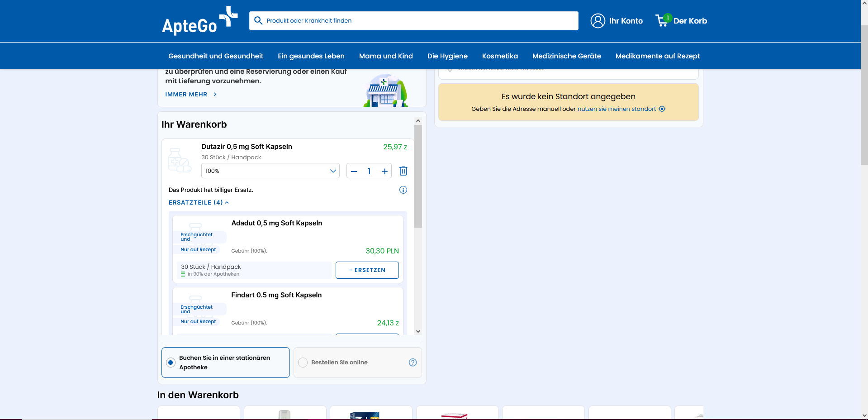Increase Dutazir quantity with plus
Viewport: 868px width, 420px height.
coord(384,171)
